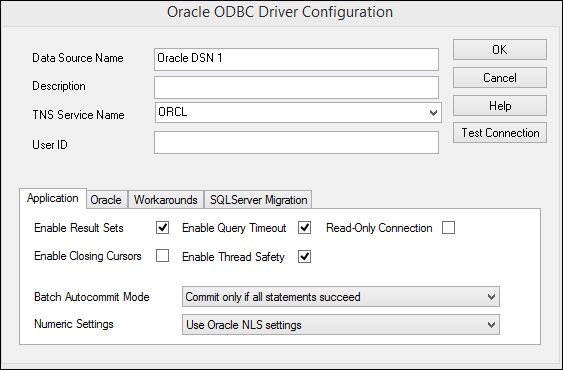Open Help for the ODBC driver
The image size is (563, 370).
pyautogui.click(x=500, y=106)
